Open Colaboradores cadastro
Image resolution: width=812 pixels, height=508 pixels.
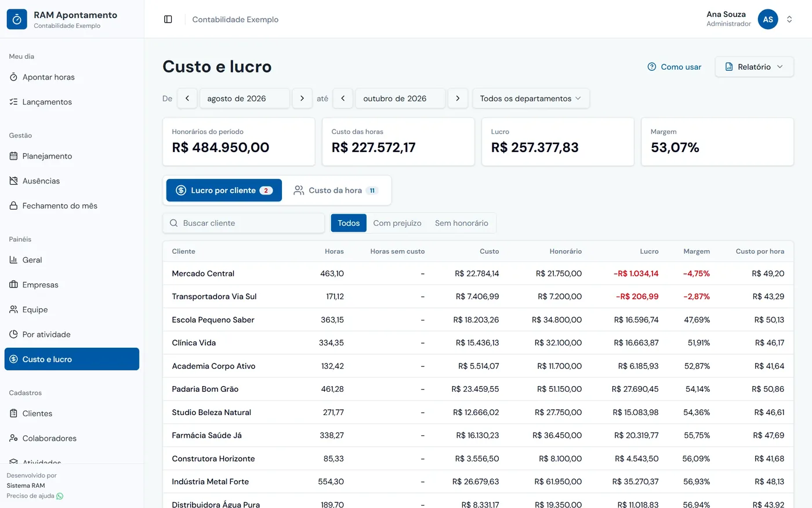click(x=72, y=438)
